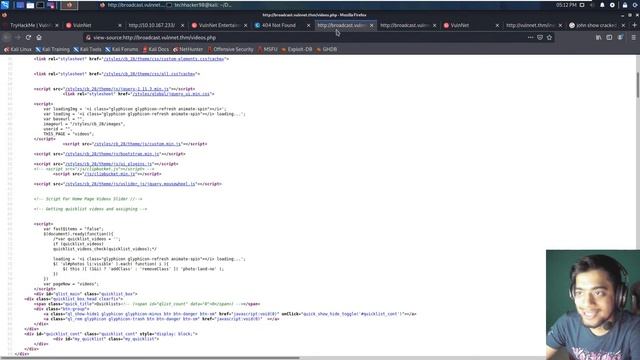Open the Offensive Security bookmark
640x360 pixels.
click(230, 49)
